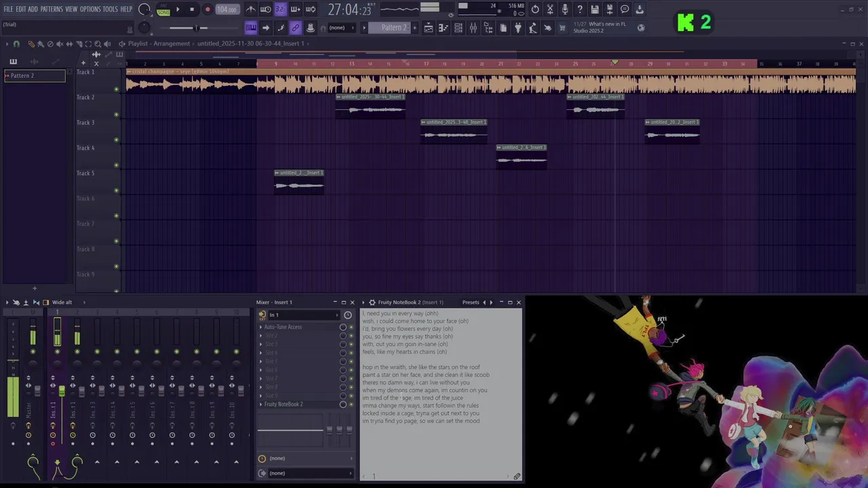The image size is (868, 488).
Task: Select the pencil draw tool in Playlist
Action: click(31, 43)
